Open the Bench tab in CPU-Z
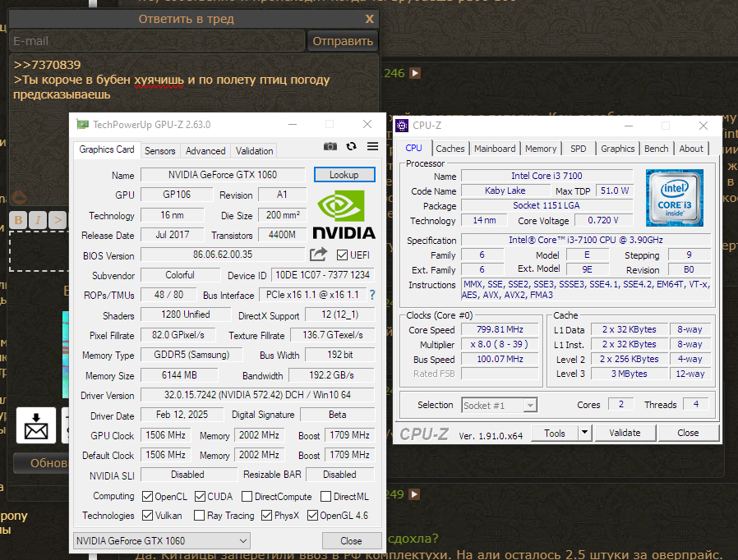Image resolution: width=738 pixels, height=560 pixels. pyautogui.click(x=656, y=149)
